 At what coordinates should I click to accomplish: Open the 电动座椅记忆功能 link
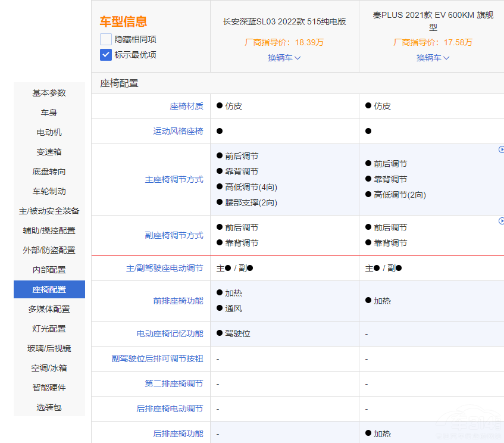point(170,333)
